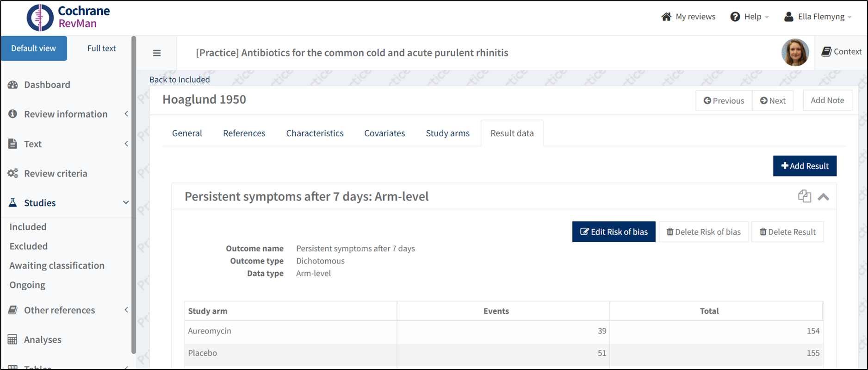Click the Add Result button

pos(804,166)
